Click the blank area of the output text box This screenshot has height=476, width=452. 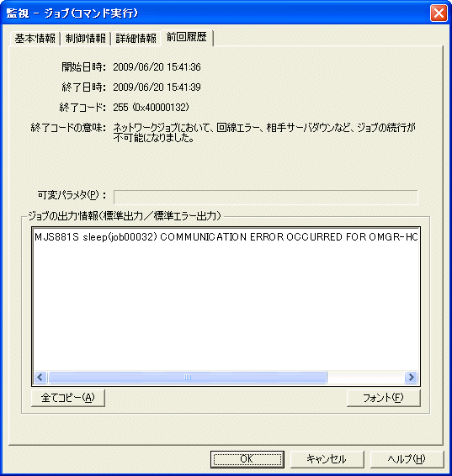coord(226,307)
